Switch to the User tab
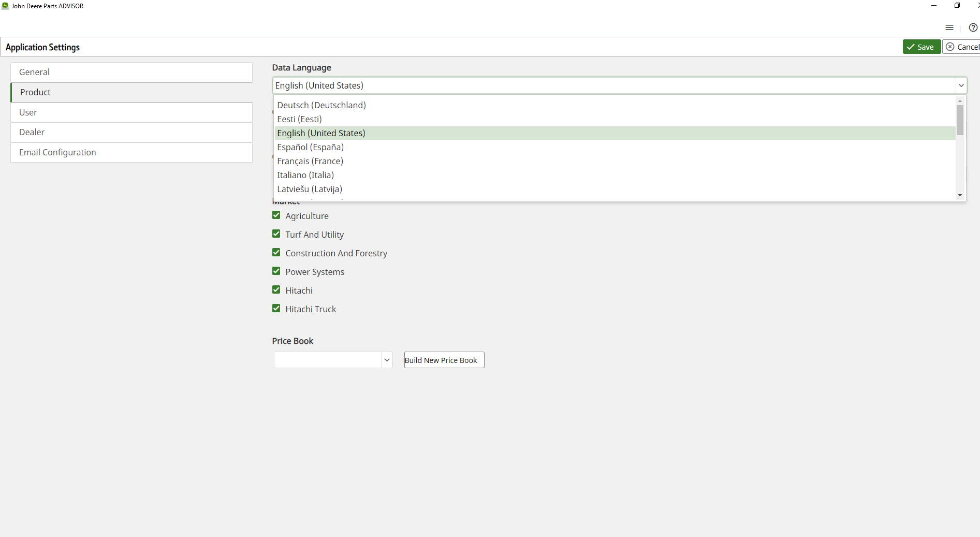The image size is (980, 537). (x=131, y=112)
